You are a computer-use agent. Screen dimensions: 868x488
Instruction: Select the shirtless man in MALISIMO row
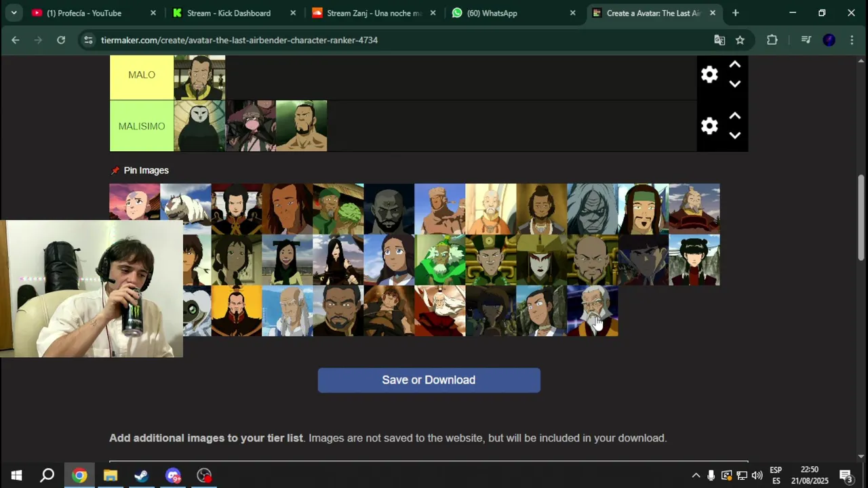(x=301, y=126)
